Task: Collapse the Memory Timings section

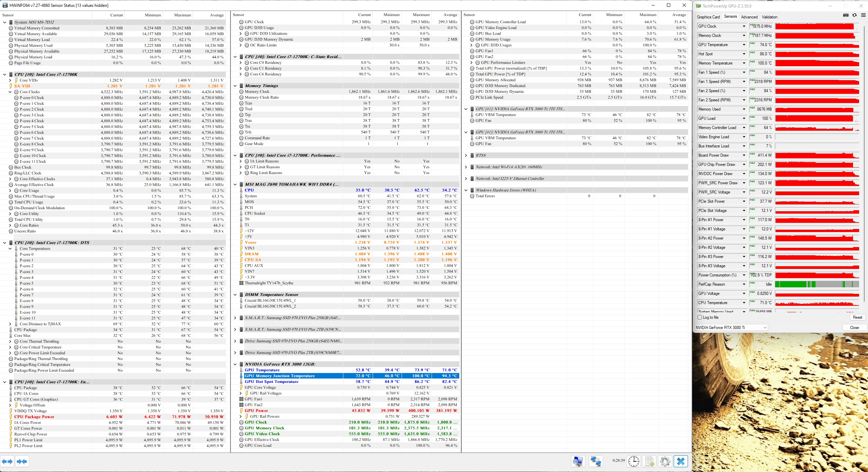Action: tap(235, 86)
